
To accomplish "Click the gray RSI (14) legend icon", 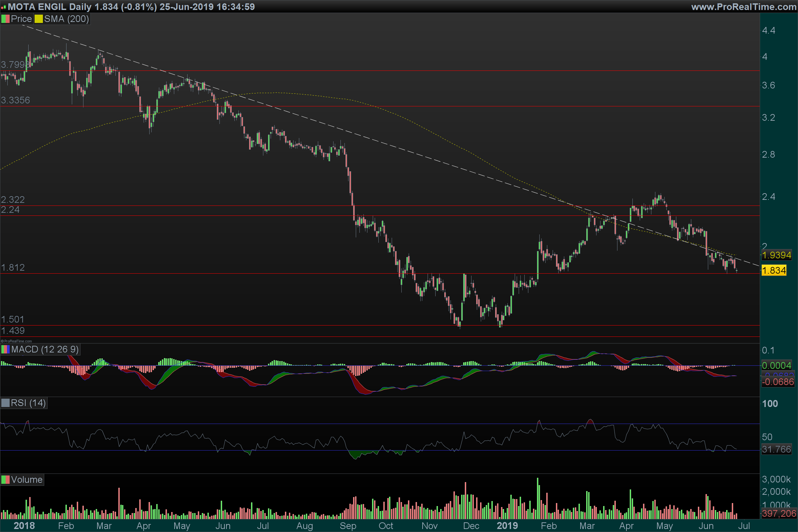I will 5,403.
